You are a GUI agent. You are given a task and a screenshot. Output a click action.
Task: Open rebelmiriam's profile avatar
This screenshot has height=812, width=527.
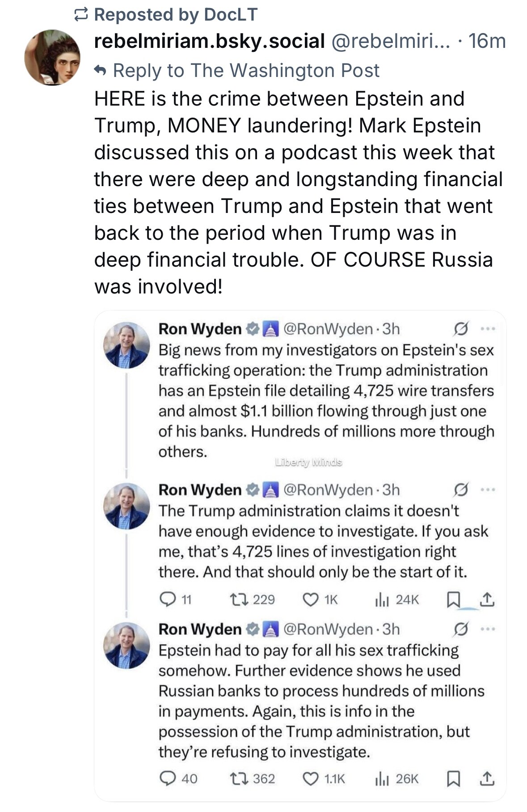tap(52, 57)
